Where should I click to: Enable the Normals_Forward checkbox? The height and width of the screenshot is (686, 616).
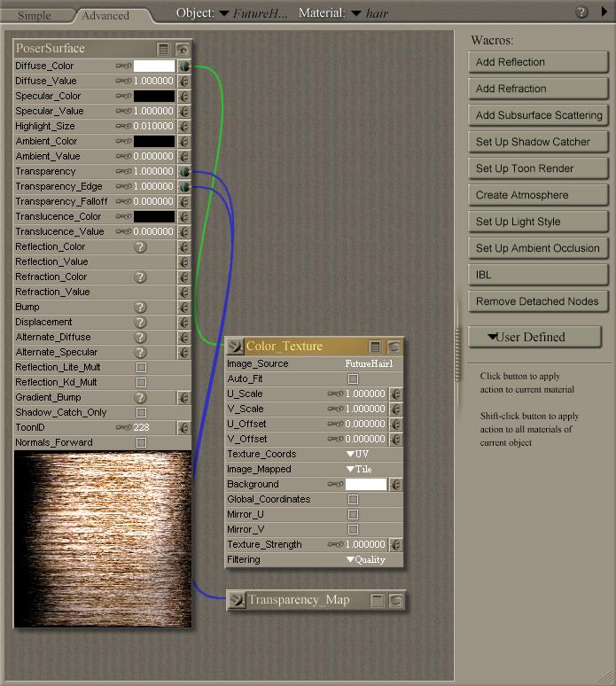(x=141, y=443)
